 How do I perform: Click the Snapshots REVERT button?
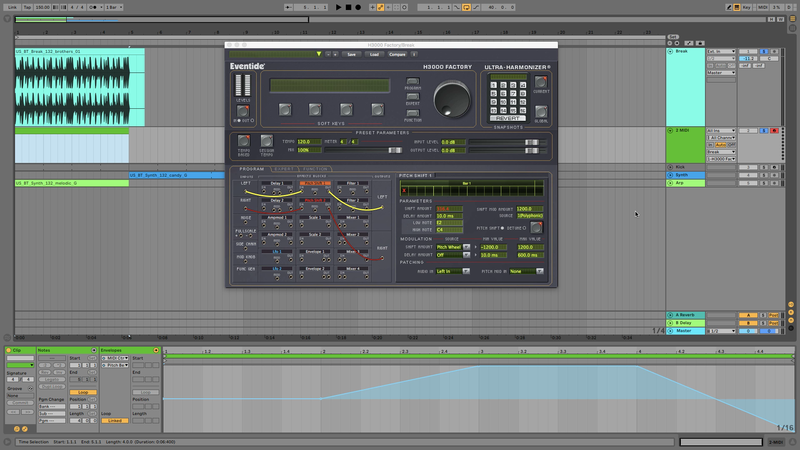pyautogui.click(x=508, y=118)
